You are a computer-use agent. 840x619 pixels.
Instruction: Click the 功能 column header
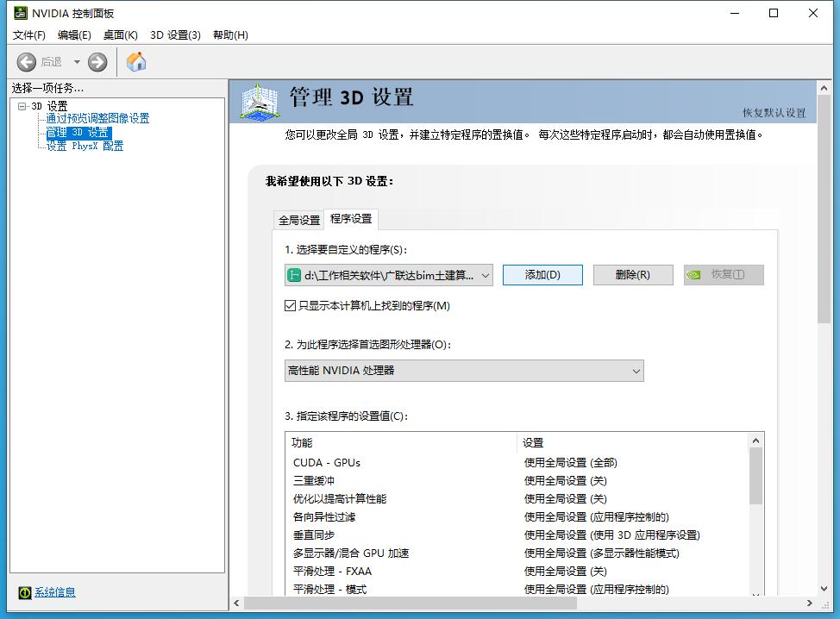(401, 443)
